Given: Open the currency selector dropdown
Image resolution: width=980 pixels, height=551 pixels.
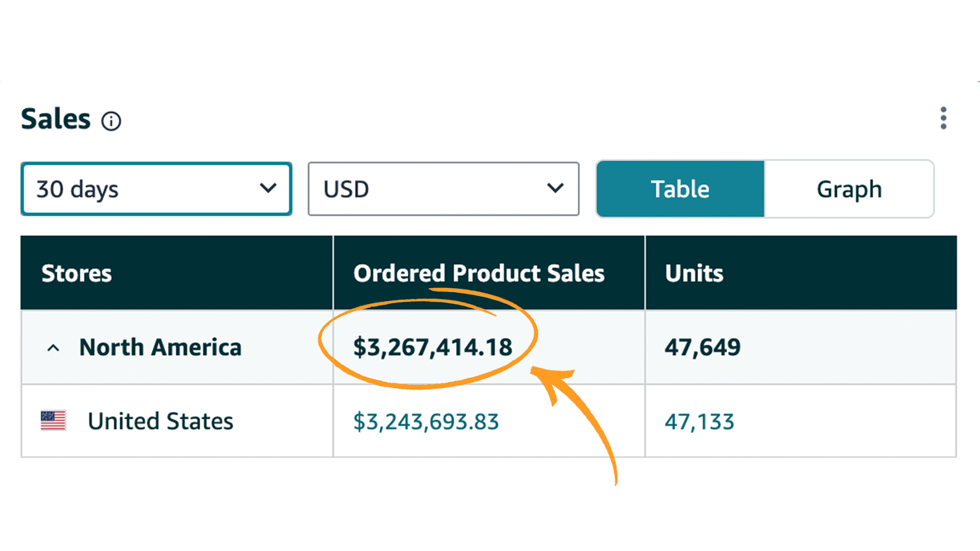Looking at the screenshot, I should pyautogui.click(x=443, y=188).
